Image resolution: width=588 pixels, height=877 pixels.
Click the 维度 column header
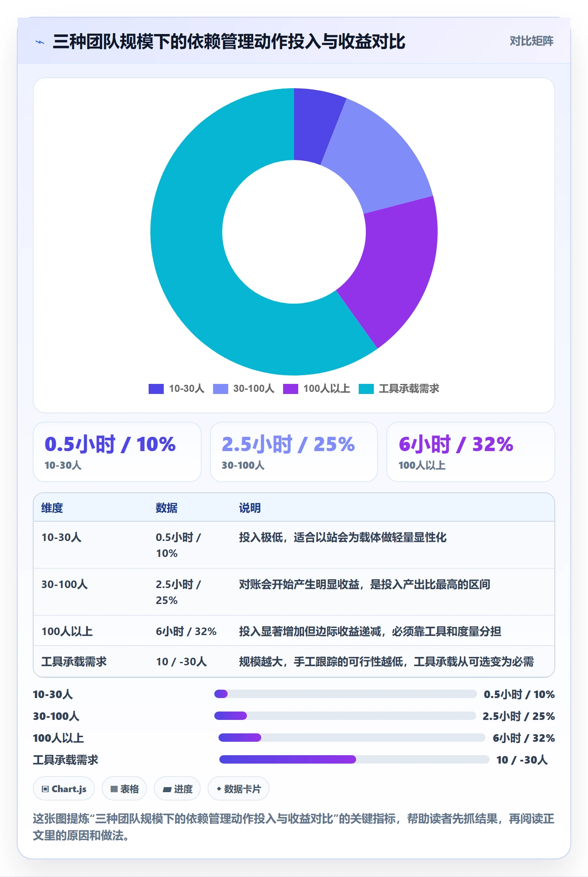click(x=52, y=508)
